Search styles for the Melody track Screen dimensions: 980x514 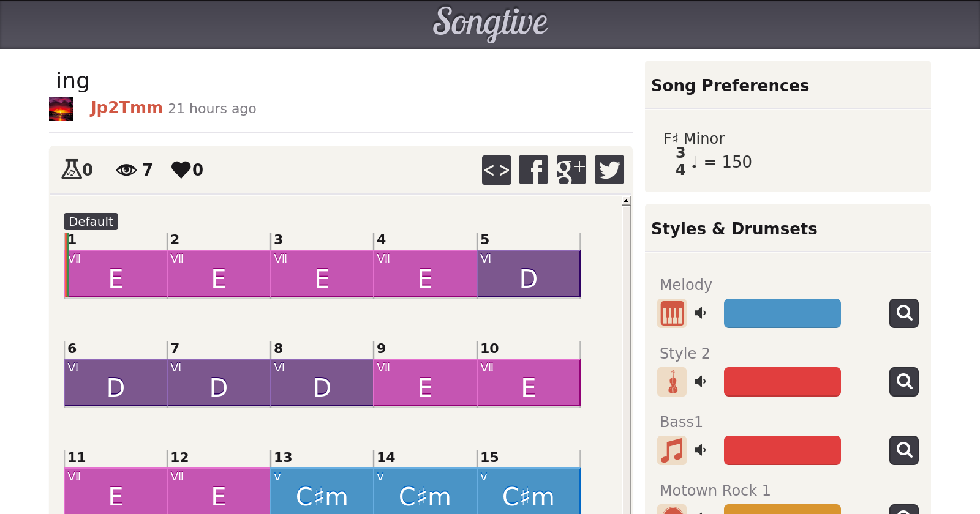[904, 313]
